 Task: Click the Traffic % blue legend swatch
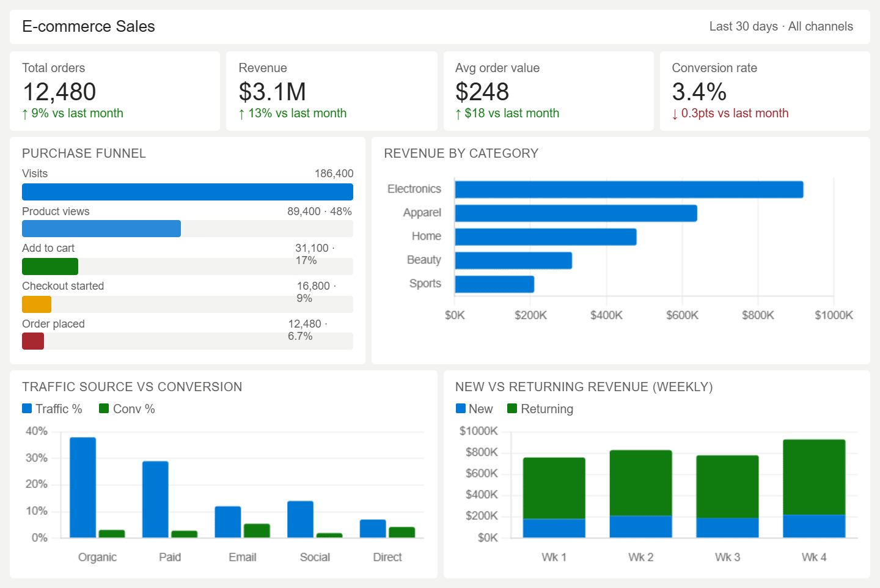pos(27,408)
